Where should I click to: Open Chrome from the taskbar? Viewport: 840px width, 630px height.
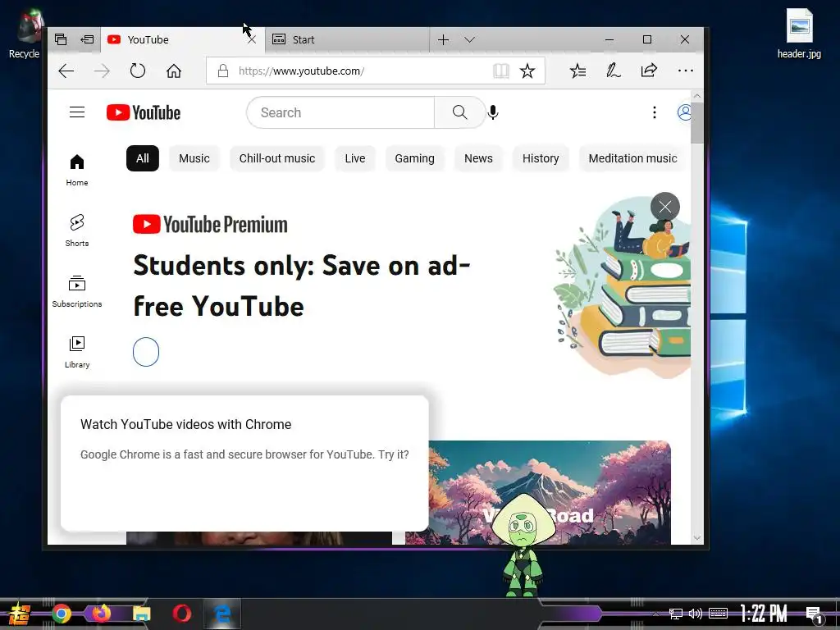(62, 614)
